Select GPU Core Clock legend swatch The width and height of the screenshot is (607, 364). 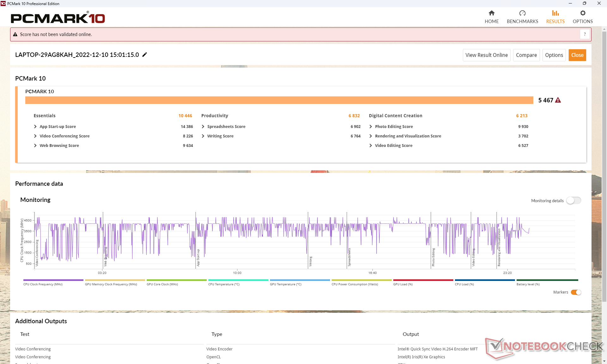(176, 280)
